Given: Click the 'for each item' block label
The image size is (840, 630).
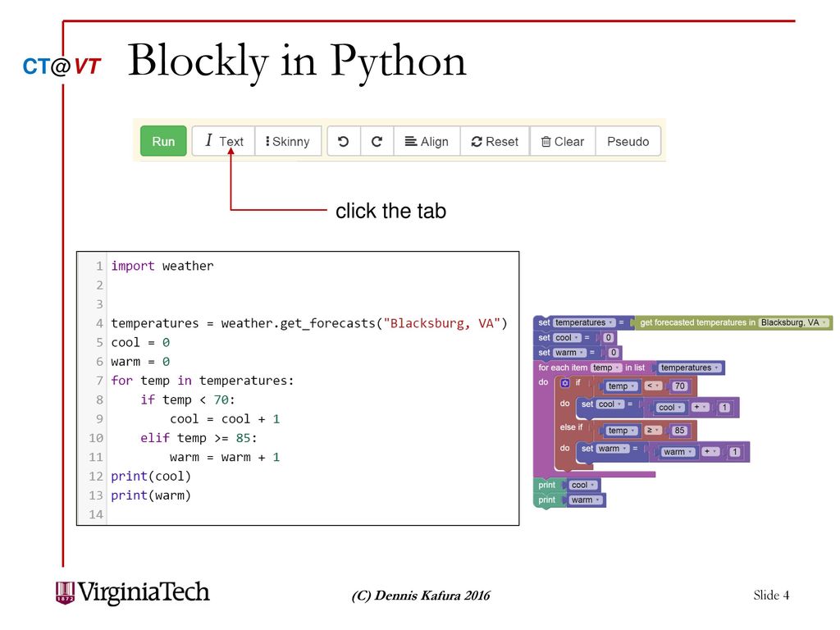Looking at the screenshot, I should tap(563, 367).
